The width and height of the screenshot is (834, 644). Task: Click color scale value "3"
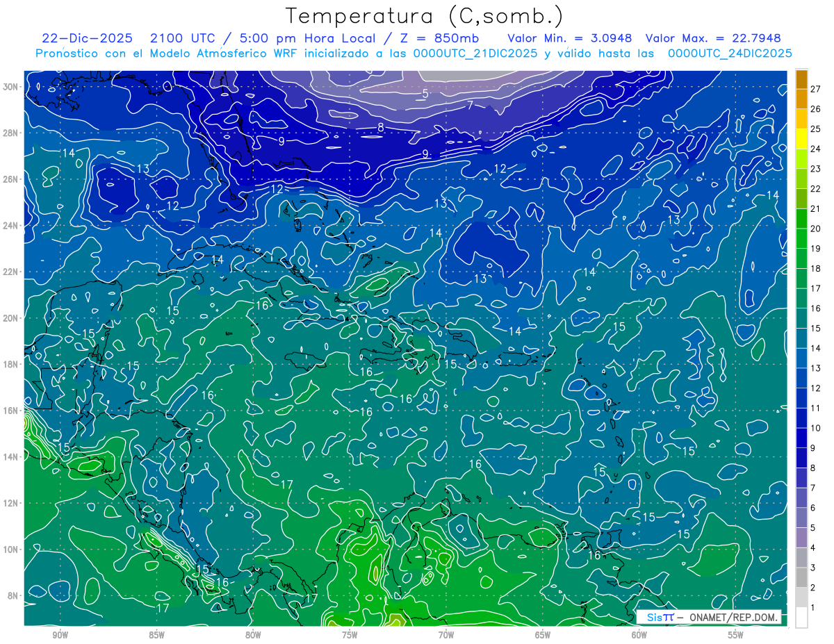coord(813,568)
